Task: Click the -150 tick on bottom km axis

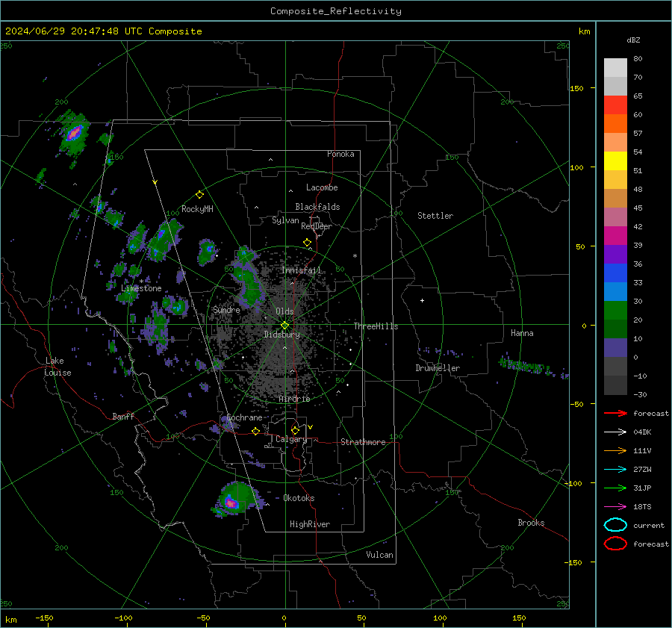Action: [44, 618]
